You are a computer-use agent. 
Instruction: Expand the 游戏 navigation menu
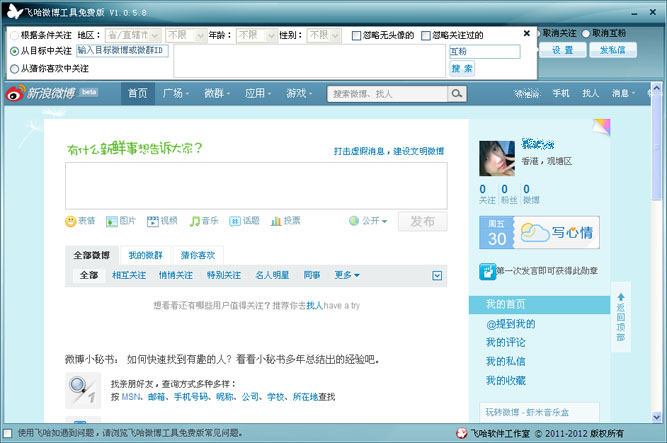[299, 93]
